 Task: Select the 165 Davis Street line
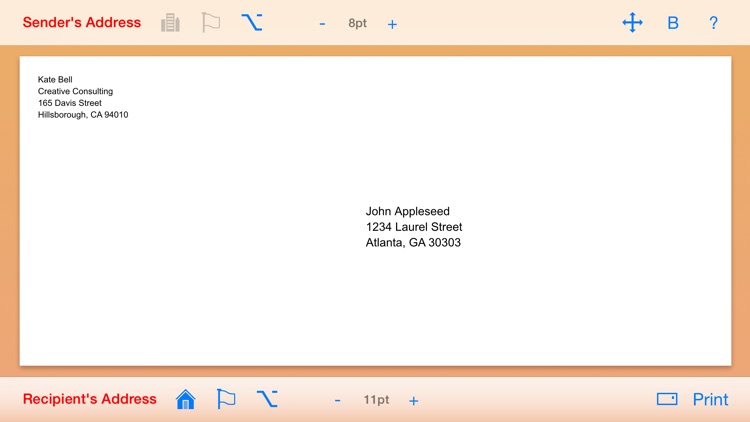coord(69,103)
